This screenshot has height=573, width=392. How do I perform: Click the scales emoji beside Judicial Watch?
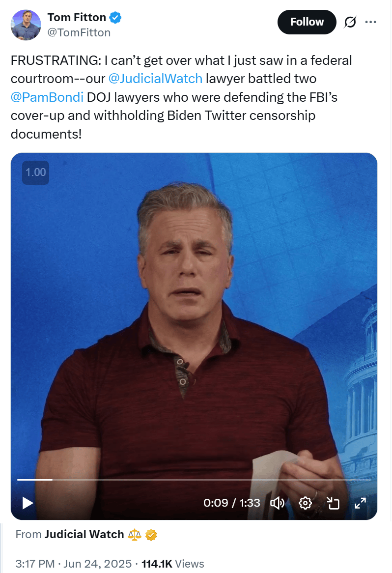pyautogui.click(x=135, y=535)
